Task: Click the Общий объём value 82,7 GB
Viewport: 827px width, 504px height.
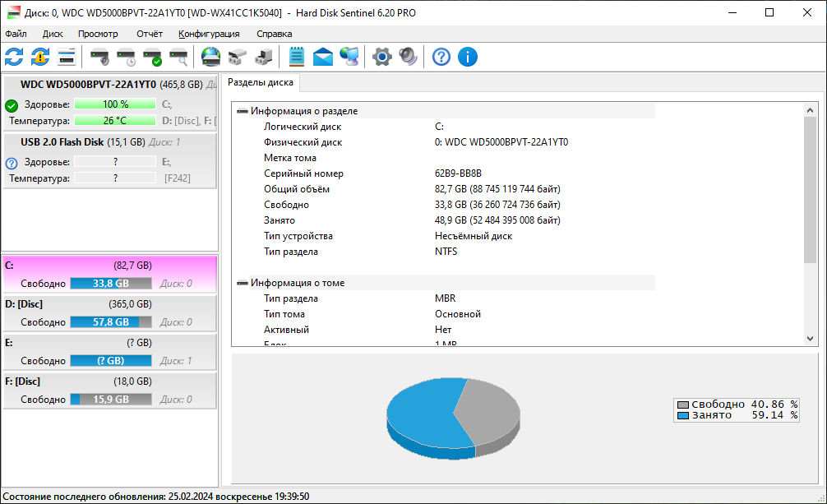Action: pos(497,189)
